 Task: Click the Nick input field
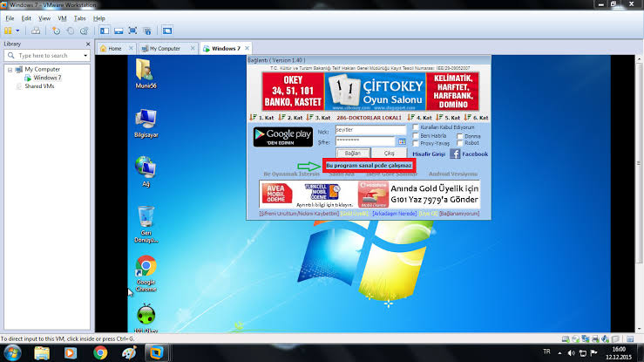[370, 130]
